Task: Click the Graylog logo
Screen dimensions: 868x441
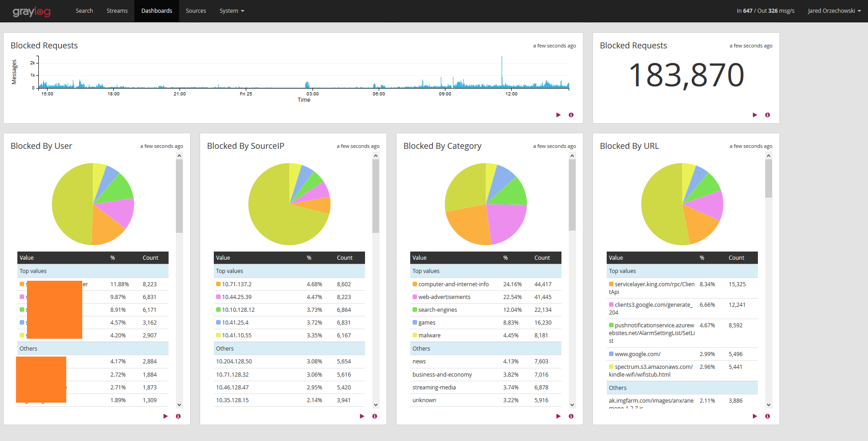Action: coord(32,11)
